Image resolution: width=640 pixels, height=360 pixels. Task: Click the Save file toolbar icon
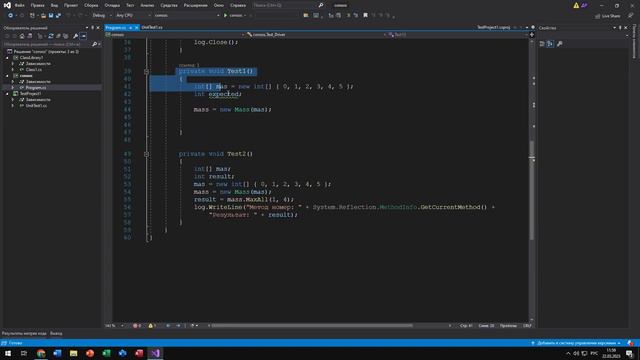(x=51, y=16)
